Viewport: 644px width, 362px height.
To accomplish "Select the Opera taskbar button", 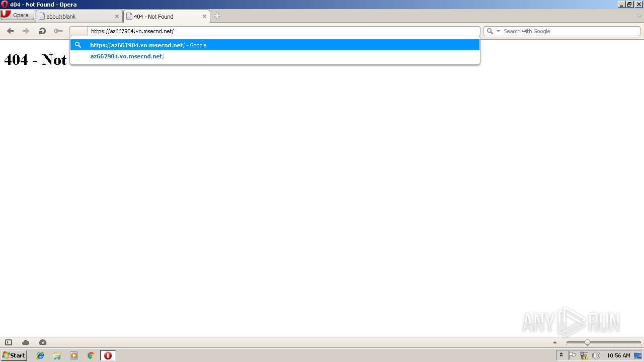I will tap(108, 355).
